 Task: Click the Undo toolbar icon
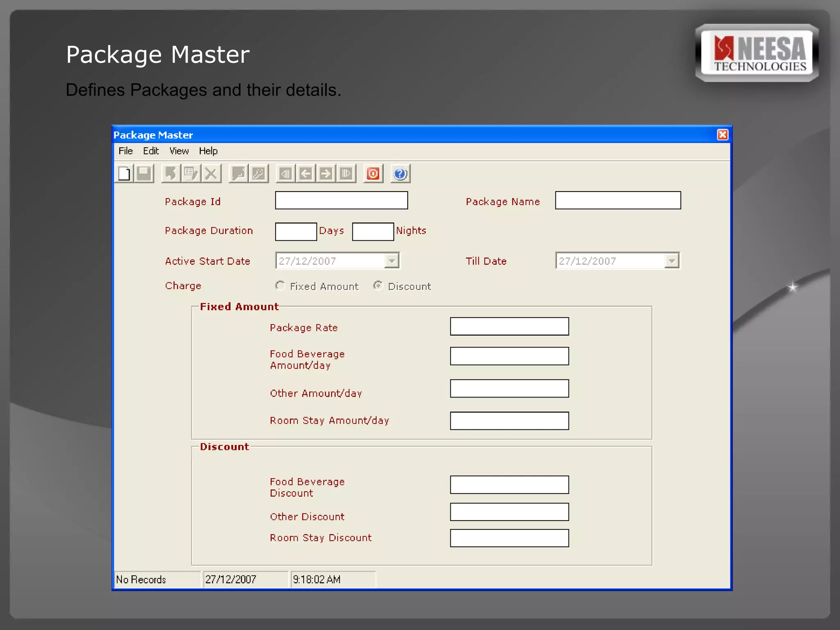pyautogui.click(x=171, y=173)
